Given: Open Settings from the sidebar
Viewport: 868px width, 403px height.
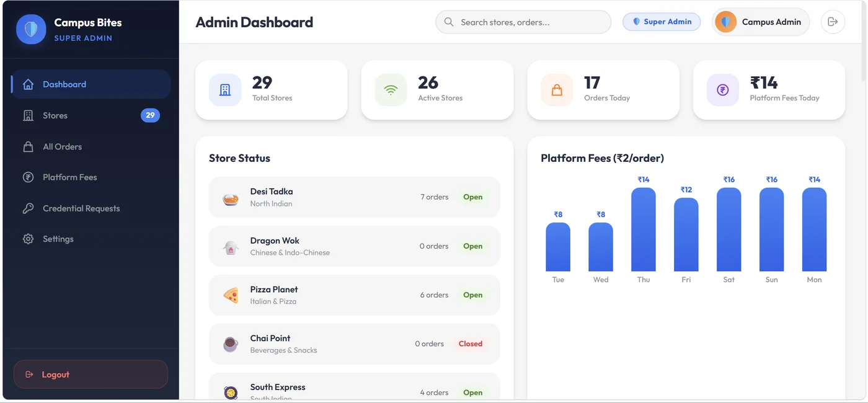Looking at the screenshot, I should pos(91,239).
